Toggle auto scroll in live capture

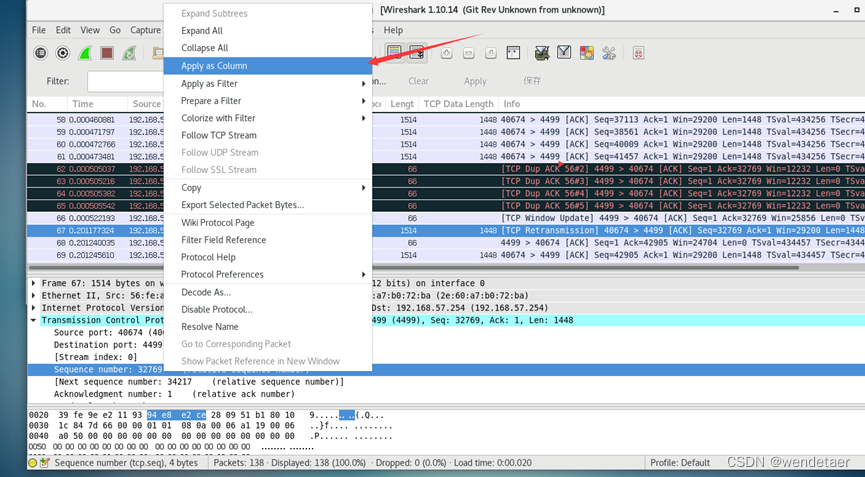[417, 53]
